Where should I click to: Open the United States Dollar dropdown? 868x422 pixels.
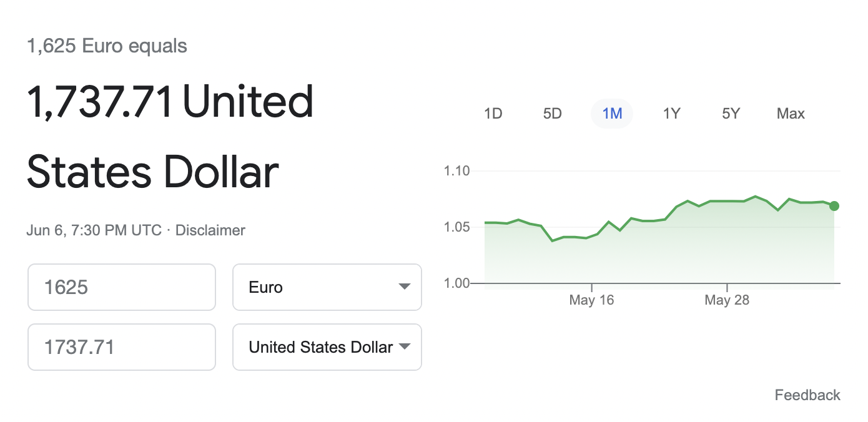point(327,347)
